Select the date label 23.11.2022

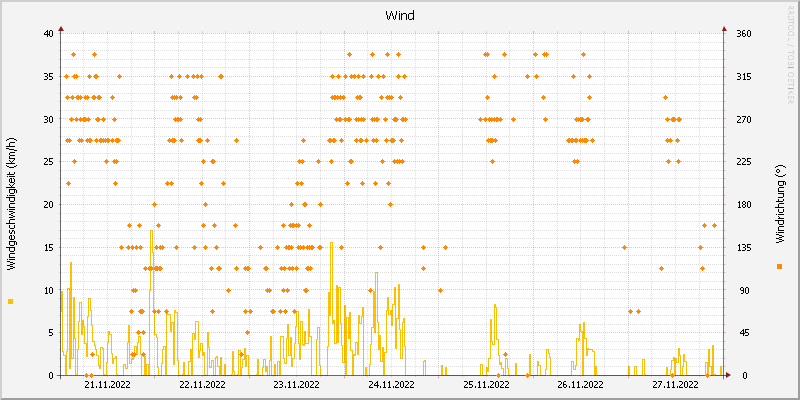297,385
